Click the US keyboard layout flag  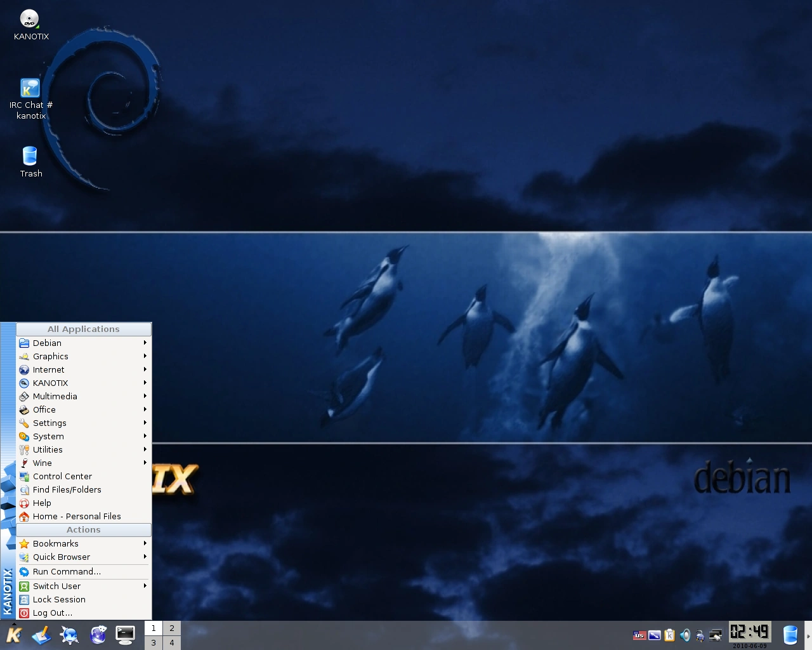click(x=639, y=635)
